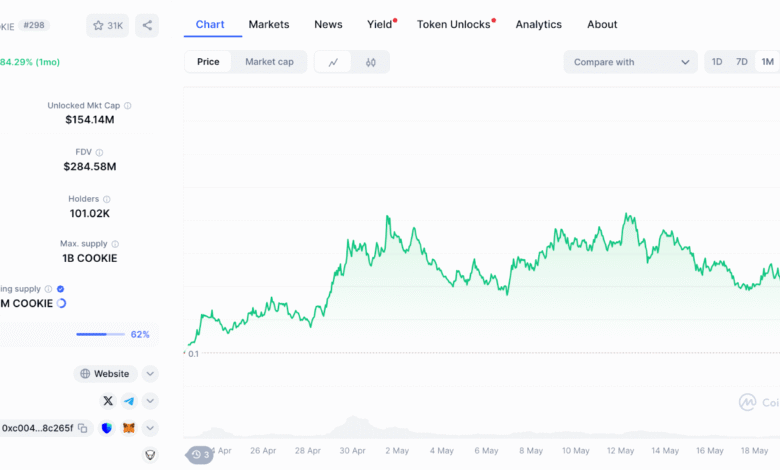
Task: Click the price peak near 12 May
Action: [x=627, y=215]
